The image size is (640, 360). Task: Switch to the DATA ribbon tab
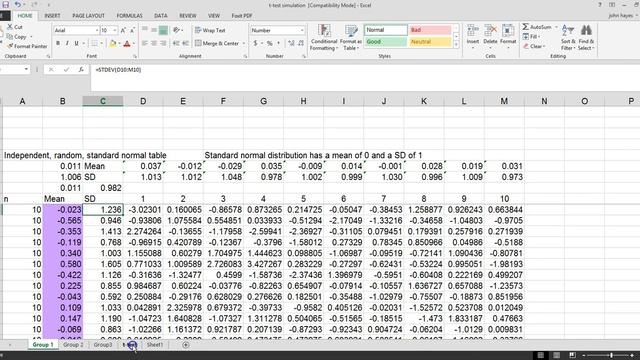tap(161, 16)
